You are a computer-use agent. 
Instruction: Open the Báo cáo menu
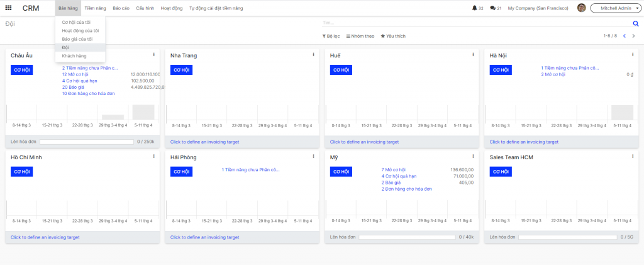pyautogui.click(x=121, y=8)
